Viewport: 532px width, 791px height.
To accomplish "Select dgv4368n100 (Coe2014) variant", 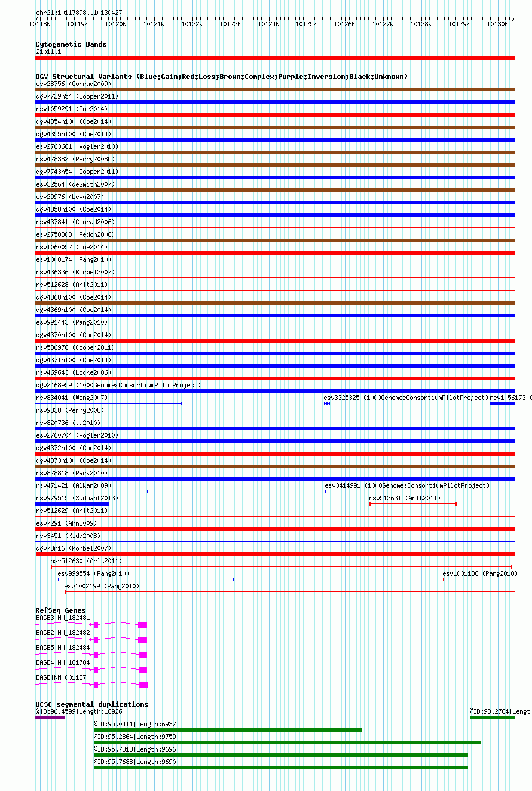I will coord(74,297).
